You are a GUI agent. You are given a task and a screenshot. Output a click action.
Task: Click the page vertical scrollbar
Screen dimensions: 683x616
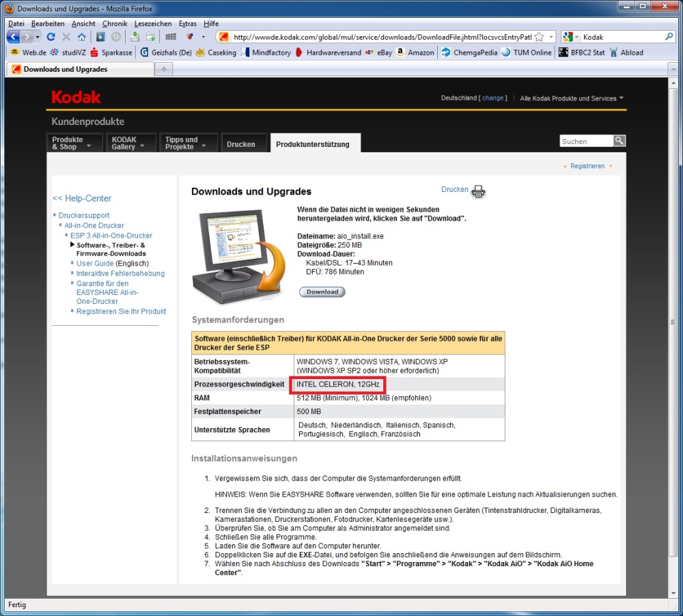pos(673,322)
